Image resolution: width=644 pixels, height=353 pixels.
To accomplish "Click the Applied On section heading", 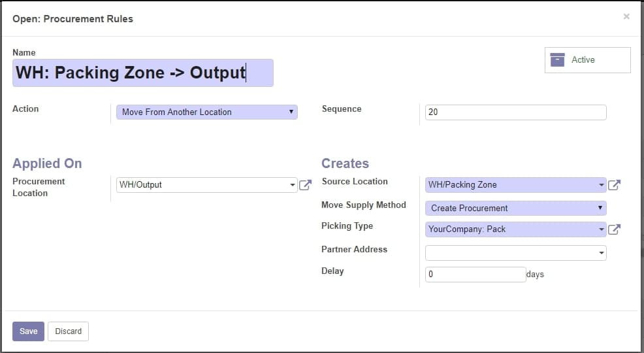I will pos(47,163).
